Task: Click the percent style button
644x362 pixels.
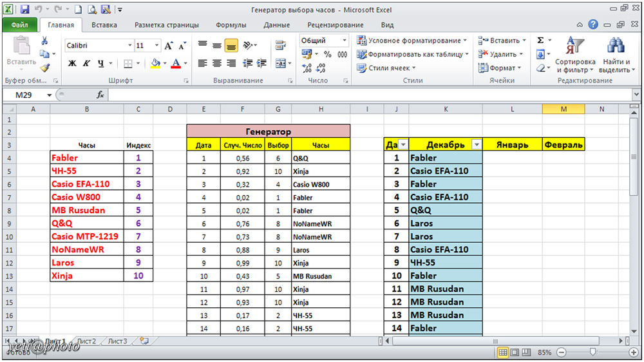Action: [327, 55]
